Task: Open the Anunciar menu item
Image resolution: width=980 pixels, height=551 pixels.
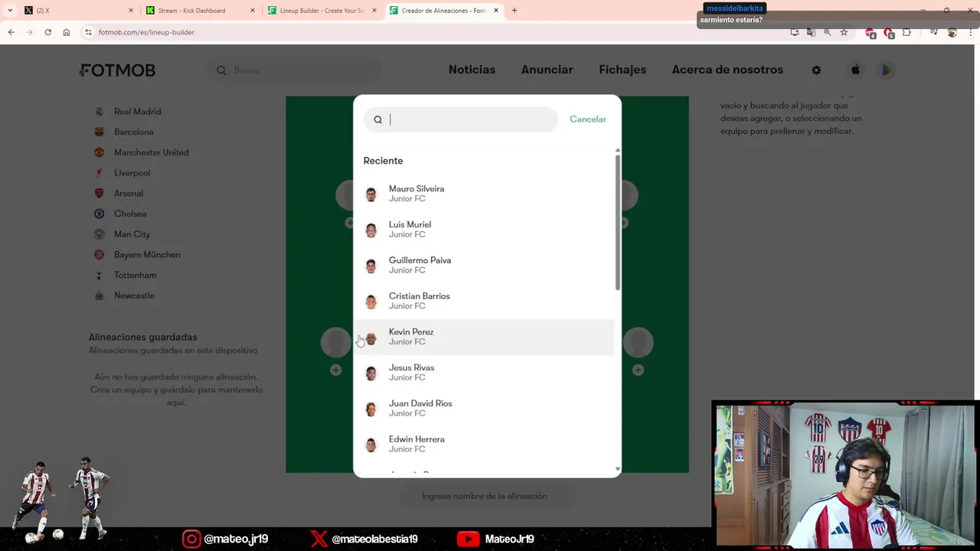Action: (x=547, y=70)
